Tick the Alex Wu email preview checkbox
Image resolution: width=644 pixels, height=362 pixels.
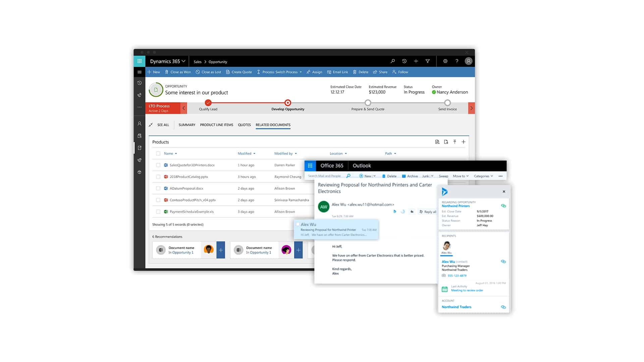coord(298,224)
